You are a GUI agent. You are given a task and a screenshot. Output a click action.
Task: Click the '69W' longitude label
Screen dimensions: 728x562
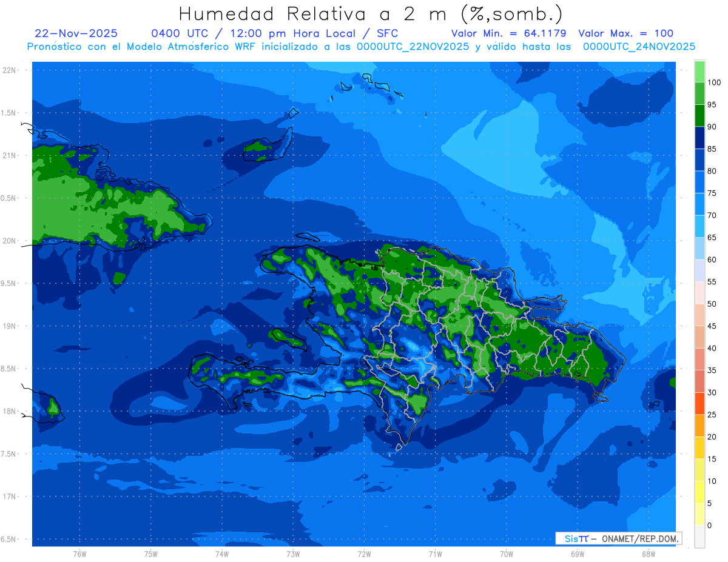(x=578, y=554)
